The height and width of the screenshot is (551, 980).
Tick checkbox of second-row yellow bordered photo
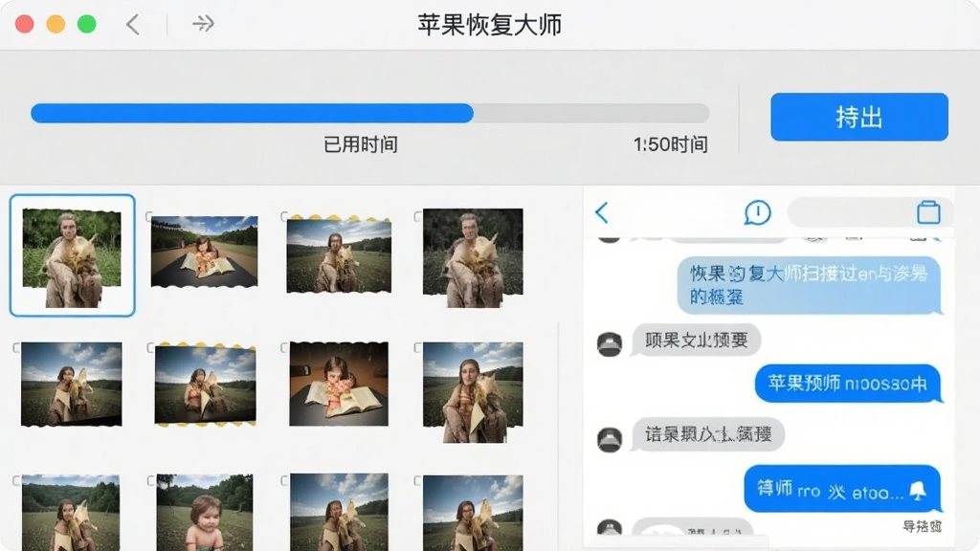(150, 347)
